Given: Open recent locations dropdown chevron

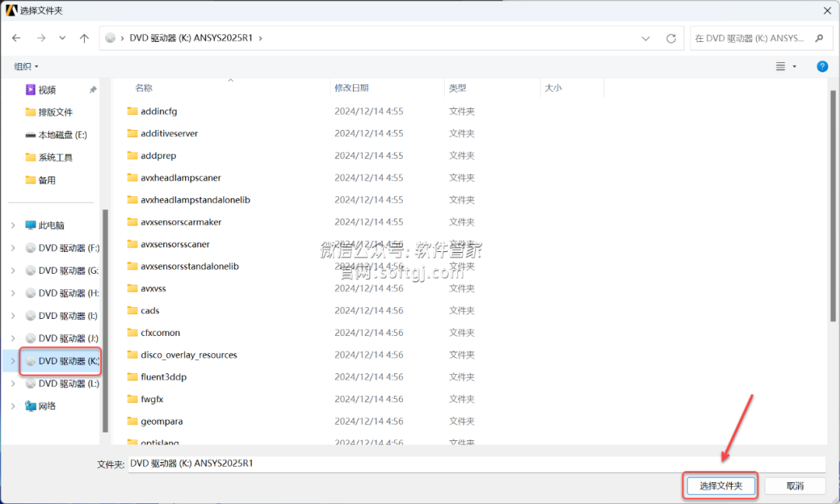Looking at the screenshot, I should [63, 38].
